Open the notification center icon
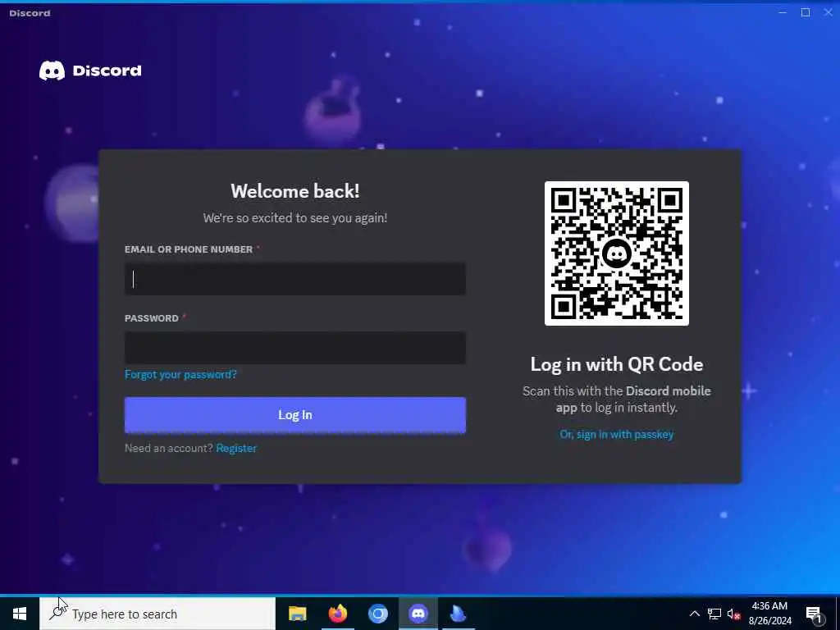This screenshot has width=840, height=630. point(815,614)
